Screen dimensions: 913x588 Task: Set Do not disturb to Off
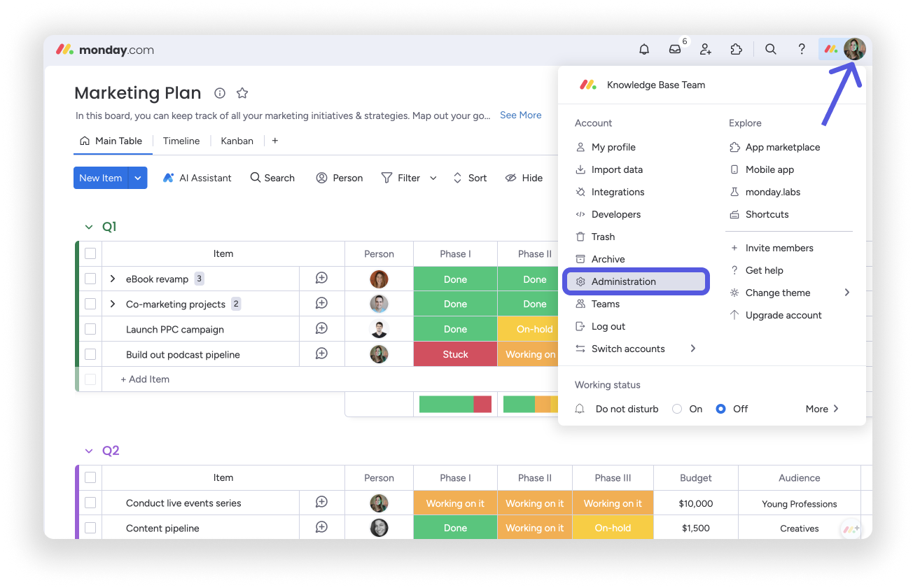pyautogui.click(x=720, y=409)
